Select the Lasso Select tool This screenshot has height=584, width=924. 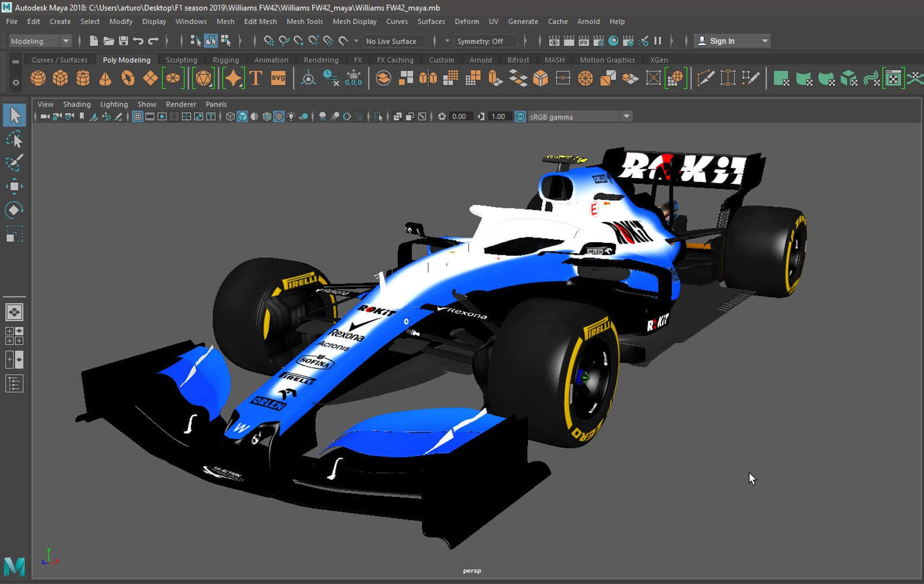coord(14,140)
